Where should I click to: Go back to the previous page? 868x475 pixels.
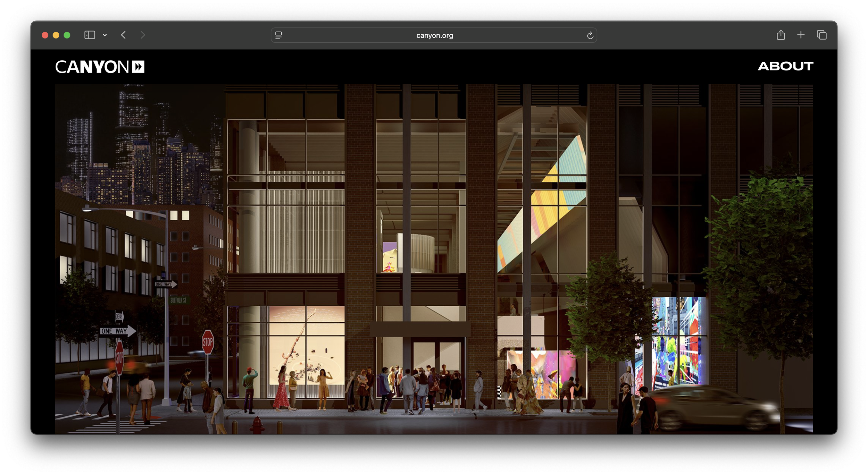(123, 35)
